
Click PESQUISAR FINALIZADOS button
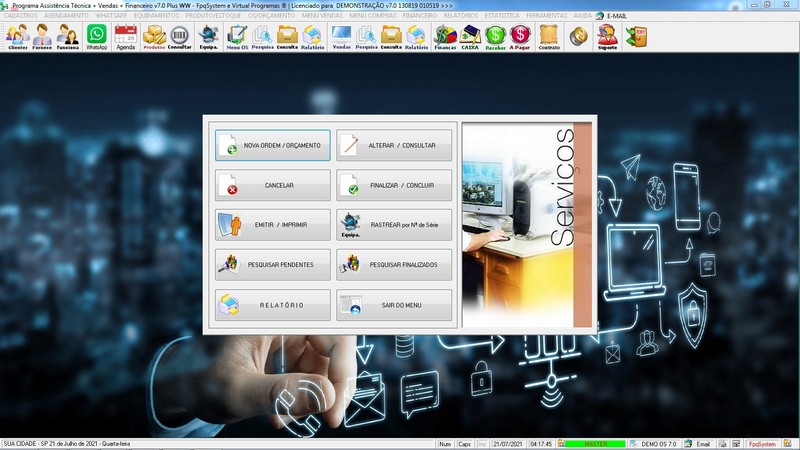click(394, 265)
